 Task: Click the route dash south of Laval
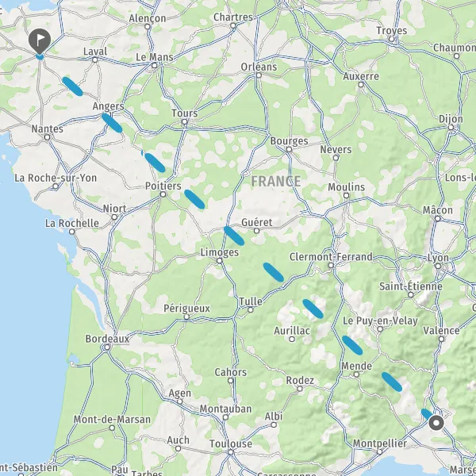72,86
